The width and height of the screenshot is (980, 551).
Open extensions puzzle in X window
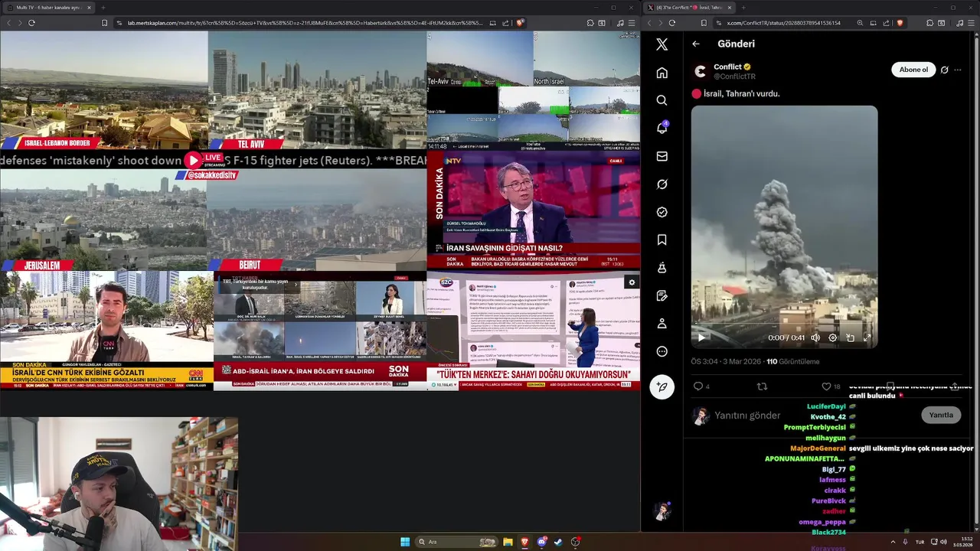pos(930,23)
